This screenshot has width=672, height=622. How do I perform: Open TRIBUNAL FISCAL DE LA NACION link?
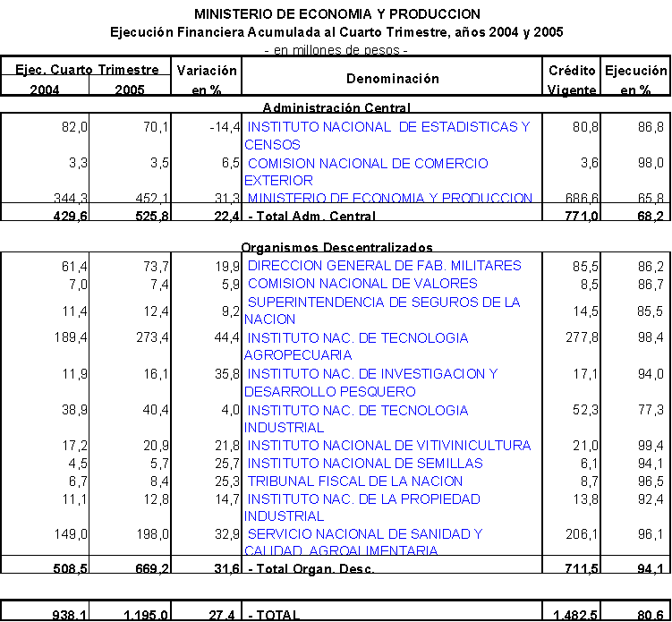tap(355, 481)
